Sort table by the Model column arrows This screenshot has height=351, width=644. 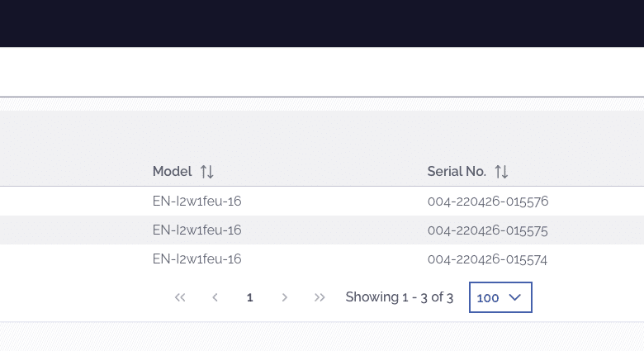pos(207,172)
